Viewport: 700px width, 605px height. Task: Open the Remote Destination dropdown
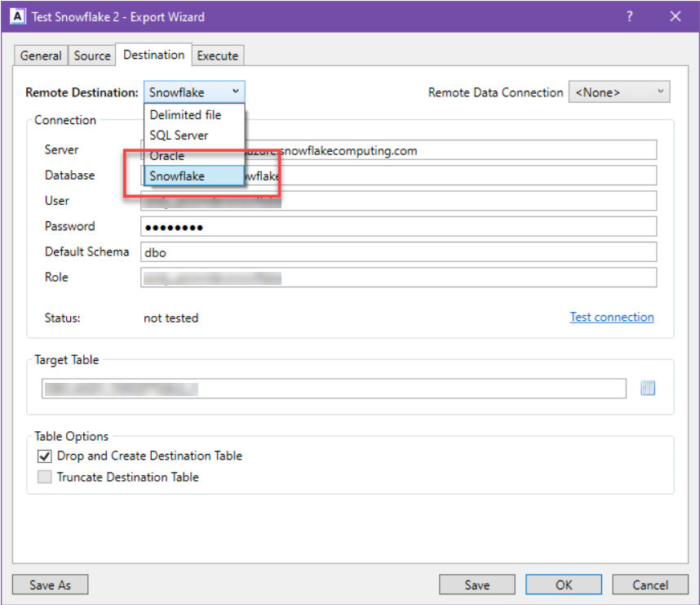tap(194, 92)
